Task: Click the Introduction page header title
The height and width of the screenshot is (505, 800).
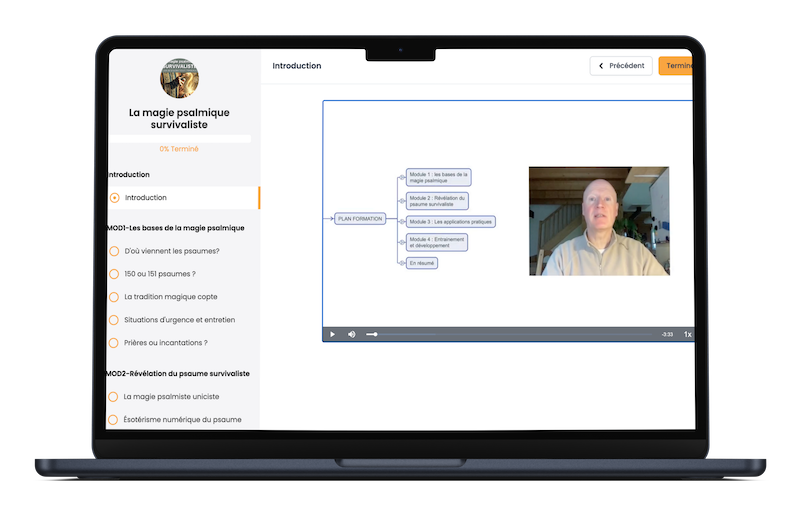Action: (297, 66)
